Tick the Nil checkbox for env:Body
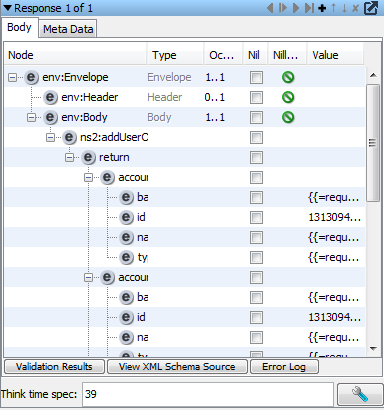The height and width of the screenshot is (410, 384). (x=256, y=118)
